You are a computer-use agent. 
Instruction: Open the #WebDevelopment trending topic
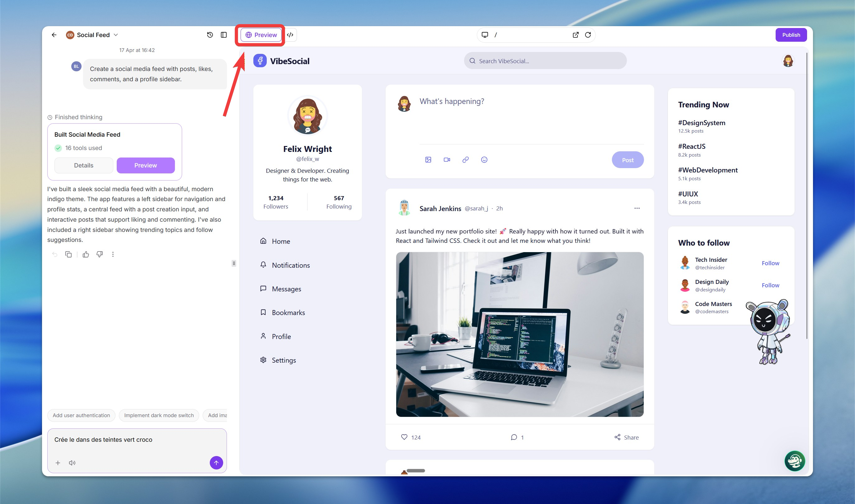[708, 170]
